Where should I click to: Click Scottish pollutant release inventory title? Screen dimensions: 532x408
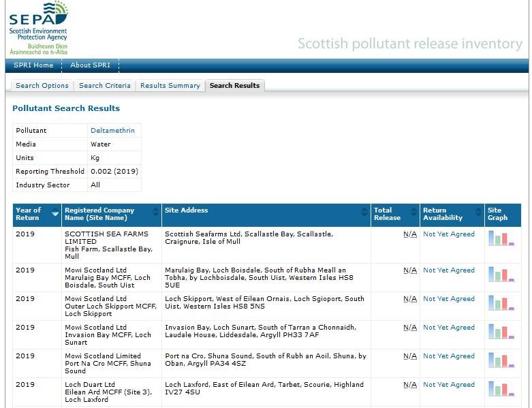tap(410, 44)
